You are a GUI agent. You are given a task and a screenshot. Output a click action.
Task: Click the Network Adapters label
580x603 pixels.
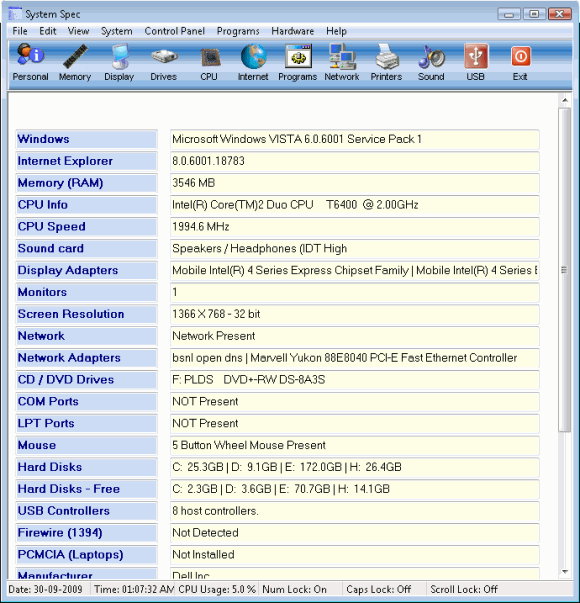[87, 358]
